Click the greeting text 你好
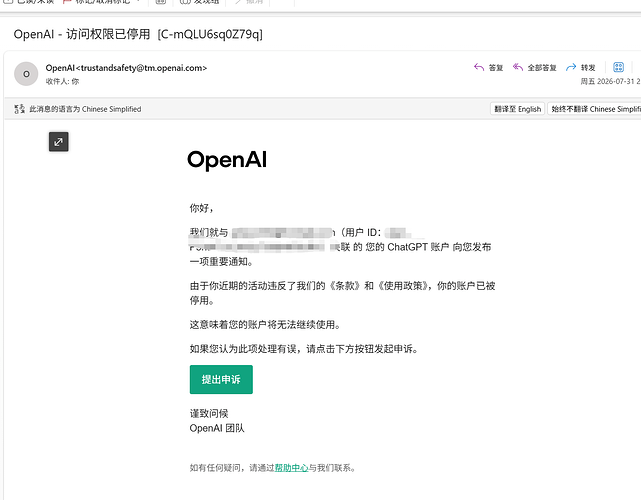The width and height of the screenshot is (641, 500). point(202,208)
